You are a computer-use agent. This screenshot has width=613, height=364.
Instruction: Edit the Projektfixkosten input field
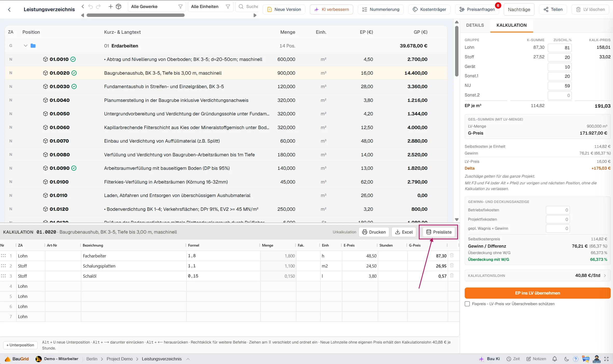tap(558, 219)
